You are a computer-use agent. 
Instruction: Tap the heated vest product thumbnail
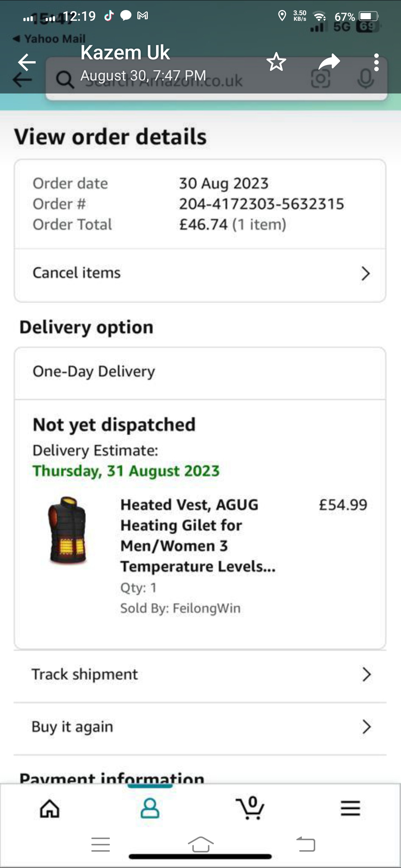(67, 531)
